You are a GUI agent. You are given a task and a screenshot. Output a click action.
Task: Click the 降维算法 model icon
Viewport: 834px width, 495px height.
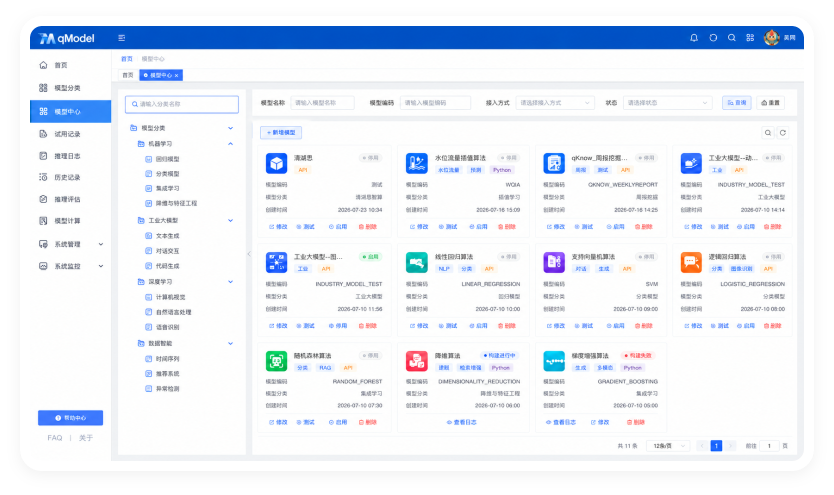click(416, 361)
